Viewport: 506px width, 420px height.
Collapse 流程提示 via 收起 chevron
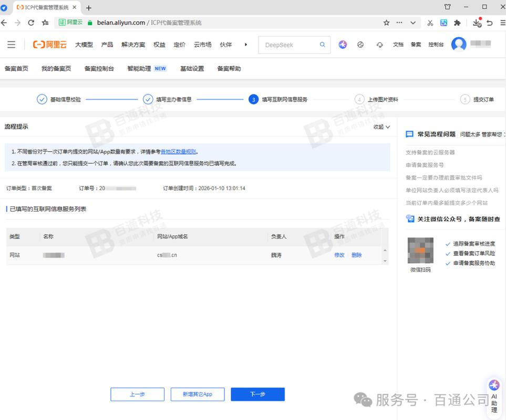click(381, 127)
